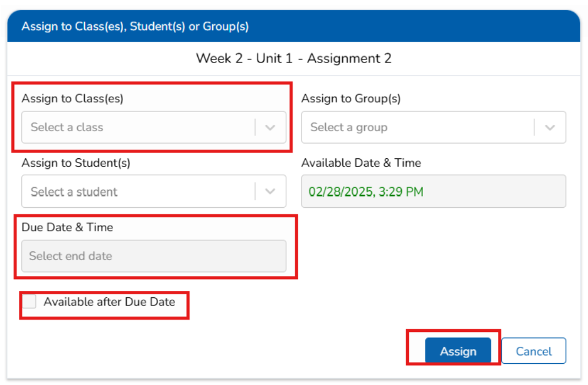Viewport: 588px width, 385px height.
Task: Click the 'Due Date & Time' label
Action: pyautogui.click(x=67, y=227)
